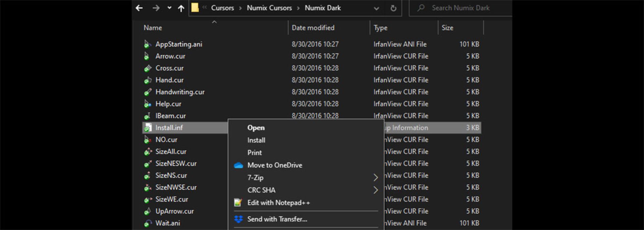The width and height of the screenshot is (644, 230).
Task: Choose Install from the context menu
Action: pyautogui.click(x=256, y=140)
